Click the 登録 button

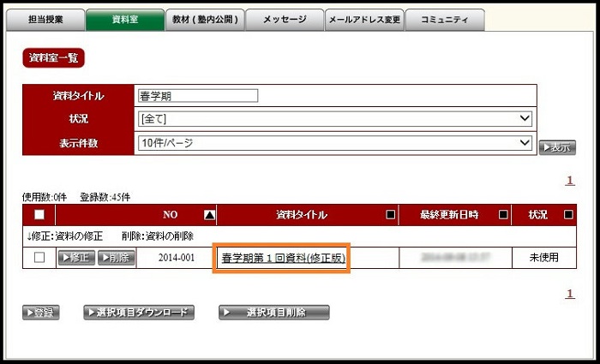[x=41, y=313]
